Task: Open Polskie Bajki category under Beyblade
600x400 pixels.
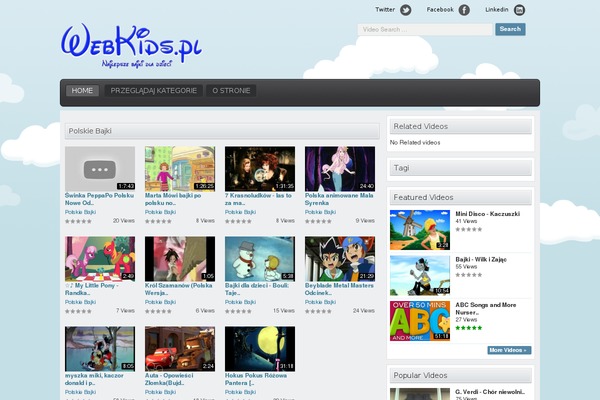Action: point(320,302)
